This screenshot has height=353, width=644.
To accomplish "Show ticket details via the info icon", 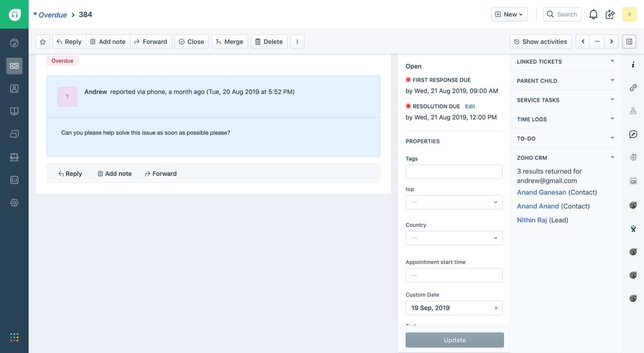I will (x=633, y=64).
